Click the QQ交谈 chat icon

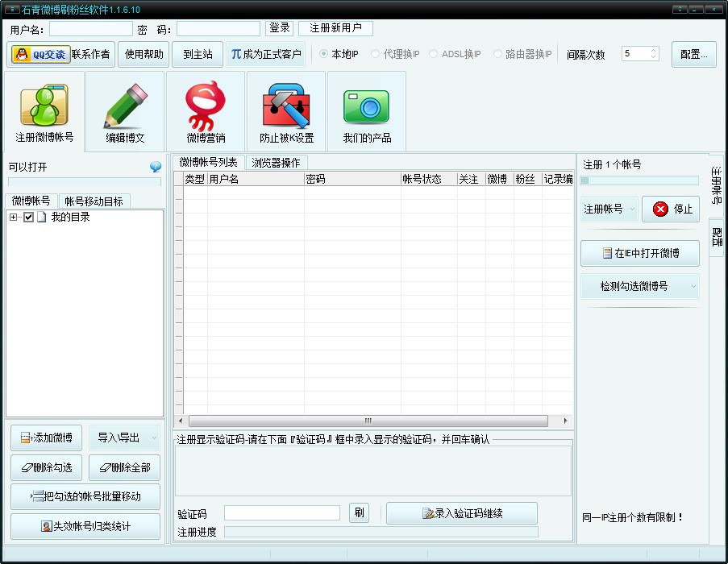coord(40,55)
